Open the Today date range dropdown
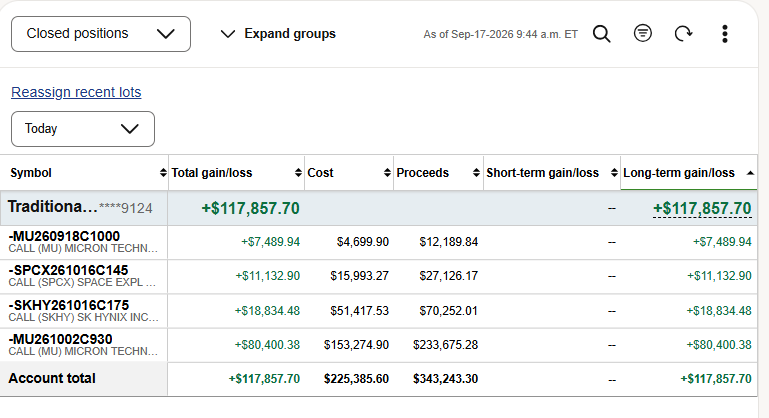Viewport: 769px width, 418px height. [x=83, y=129]
